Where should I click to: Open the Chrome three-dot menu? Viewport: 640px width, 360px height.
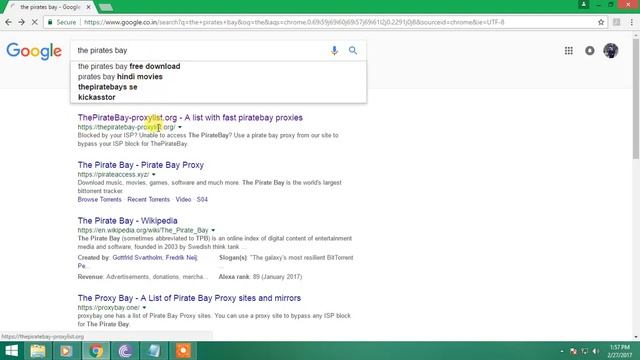631,22
